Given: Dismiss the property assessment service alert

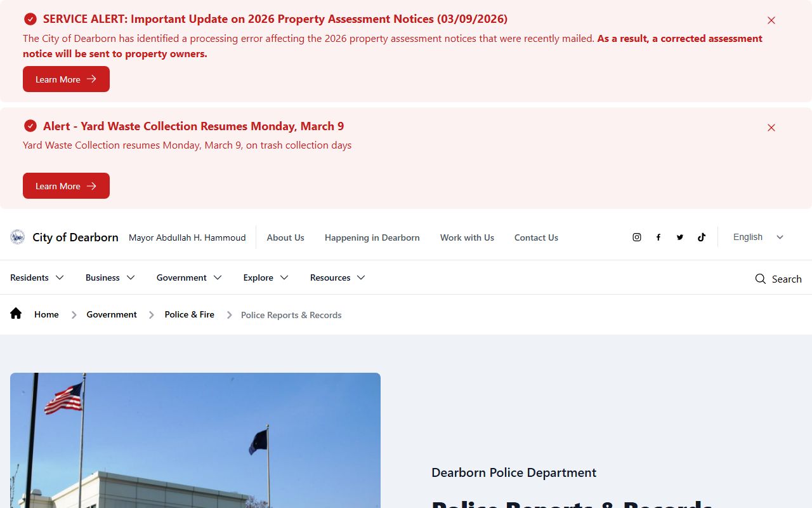Looking at the screenshot, I should [x=771, y=20].
